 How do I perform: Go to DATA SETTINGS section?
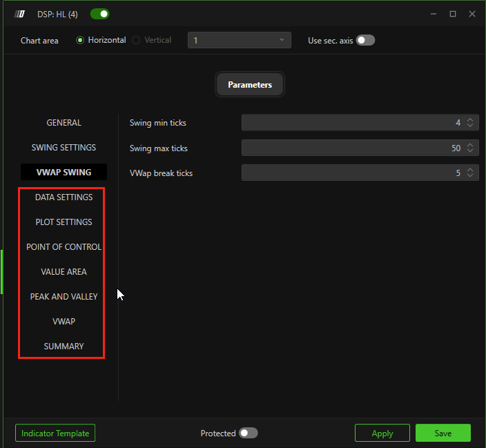(64, 197)
